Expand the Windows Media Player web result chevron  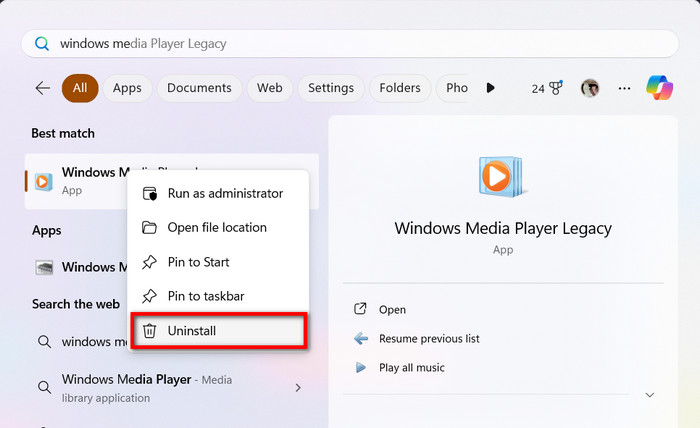click(298, 387)
